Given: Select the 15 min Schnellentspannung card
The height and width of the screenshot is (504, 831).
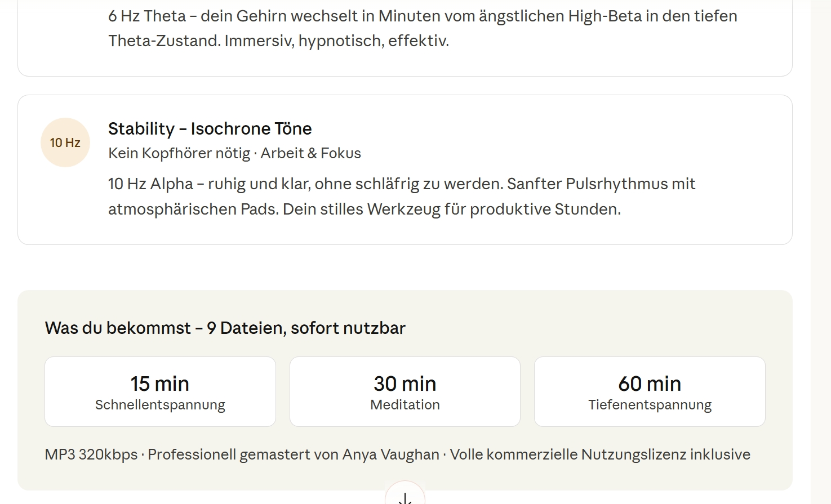Looking at the screenshot, I should 160,391.
